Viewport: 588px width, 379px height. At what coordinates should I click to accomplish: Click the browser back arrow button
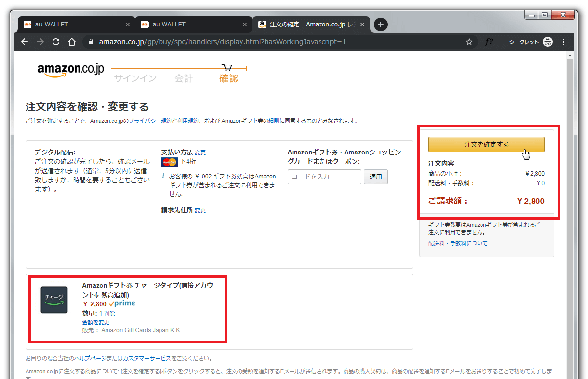click(x=25, y=42)
